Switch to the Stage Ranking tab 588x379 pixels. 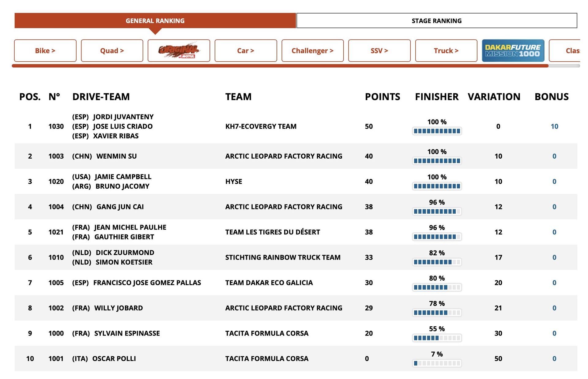(x=436, y=21)
